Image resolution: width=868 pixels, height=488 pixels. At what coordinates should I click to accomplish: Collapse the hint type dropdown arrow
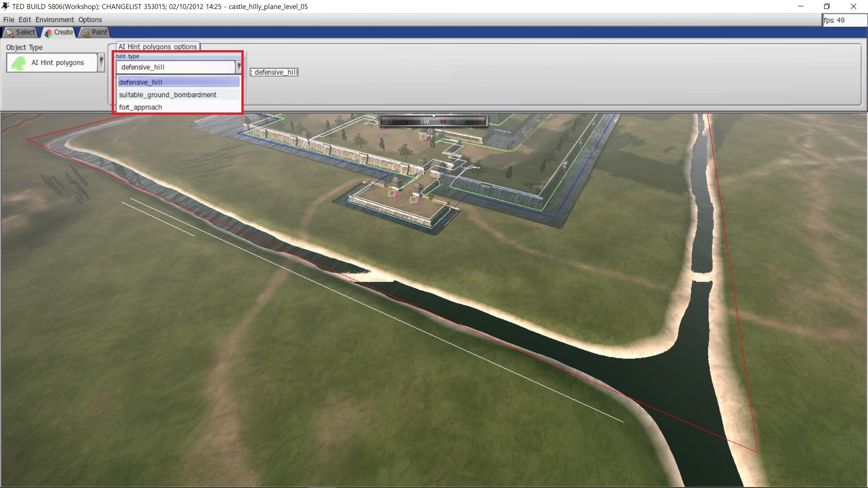[x=239, y=67]
